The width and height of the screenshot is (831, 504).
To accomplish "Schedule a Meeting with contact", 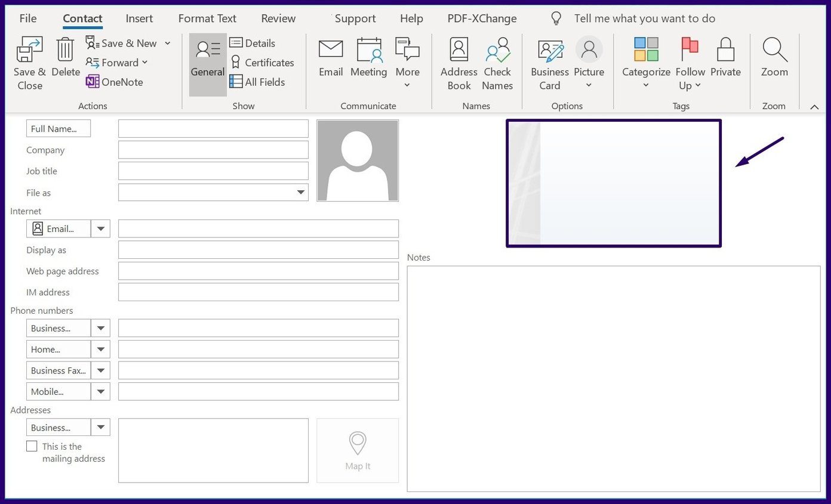I will [368, 58].
